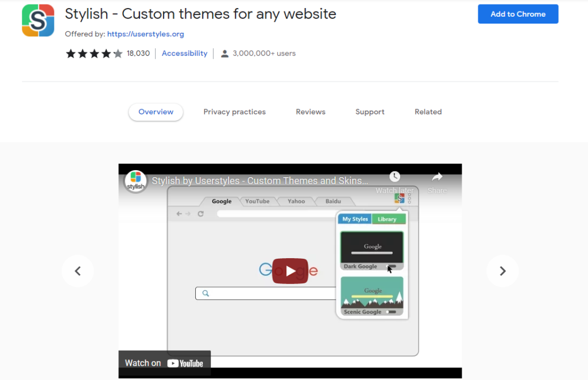This screenshot has height=380, width=588.
Task: Click the Stylish channel avatar in video
Action: 136,181
